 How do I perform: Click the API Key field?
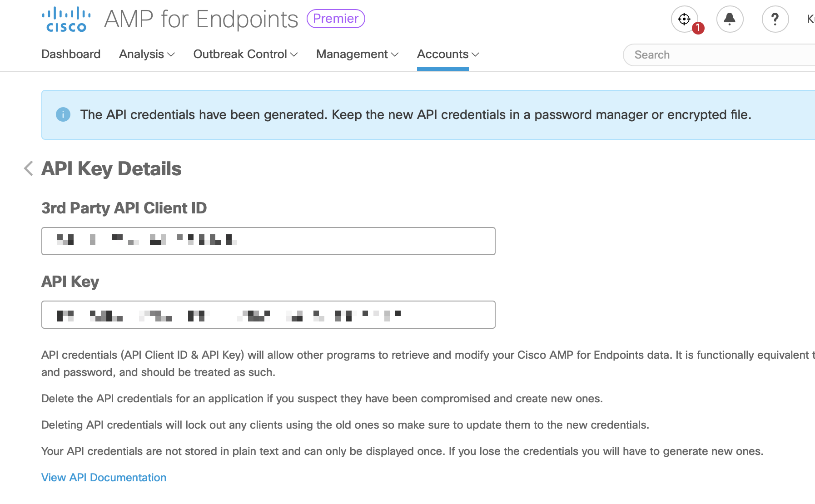pos(268,315)
